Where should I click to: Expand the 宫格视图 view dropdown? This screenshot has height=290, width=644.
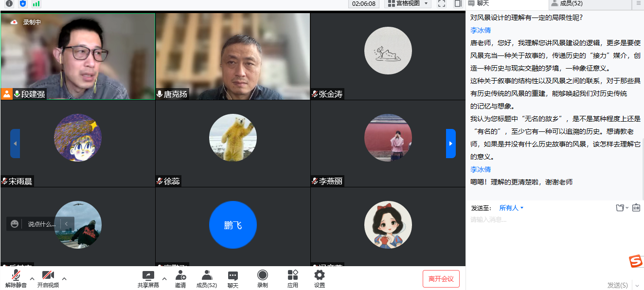click(x=408, y=4)
